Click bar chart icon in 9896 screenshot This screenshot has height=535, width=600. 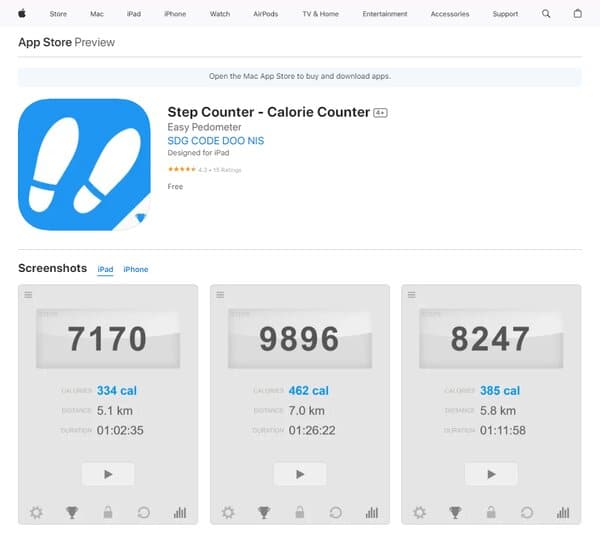point(372,512)
